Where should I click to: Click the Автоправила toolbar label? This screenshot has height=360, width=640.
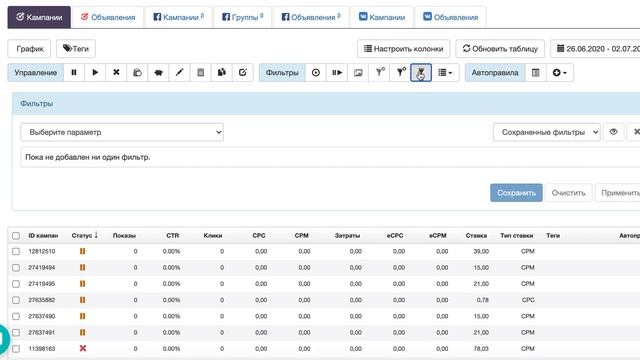tap(495, 73)
